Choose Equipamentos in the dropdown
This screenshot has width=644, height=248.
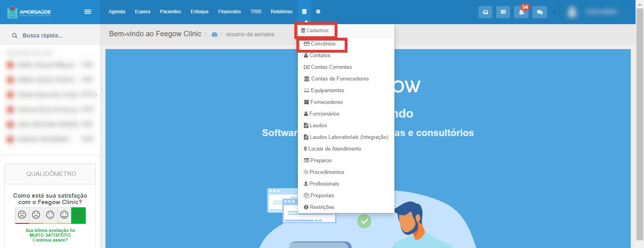point(346,91)
